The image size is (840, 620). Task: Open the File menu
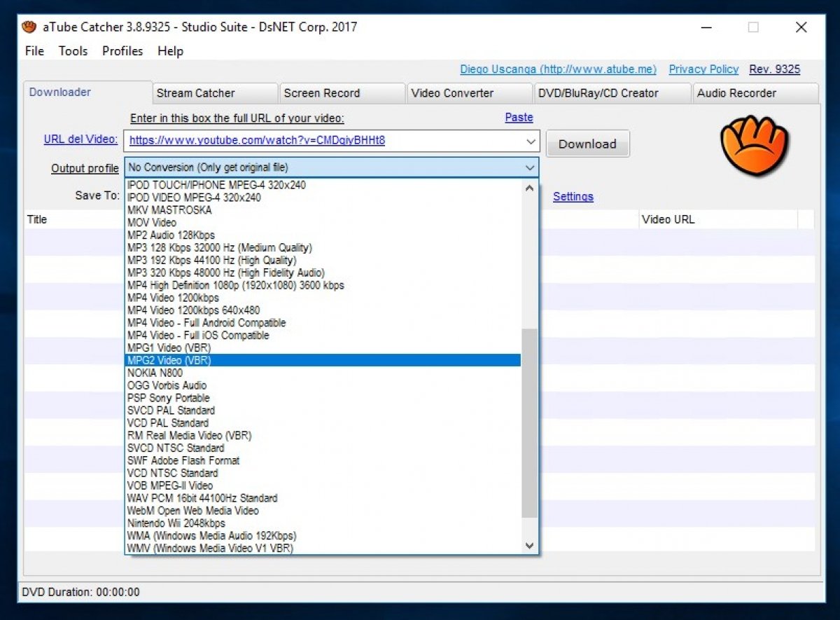tap(34, 51)
